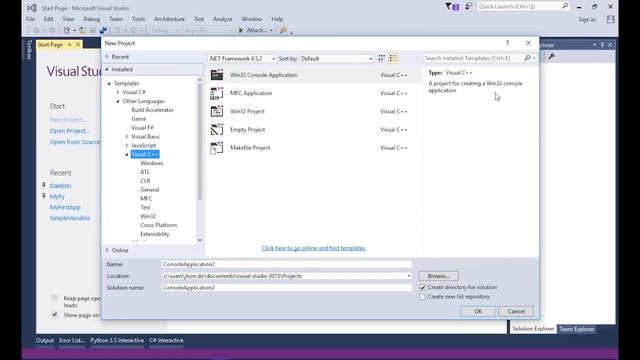Click the Undo toolbar icon
This screenshot has height=360, width=640.
(x=117, y=30)
